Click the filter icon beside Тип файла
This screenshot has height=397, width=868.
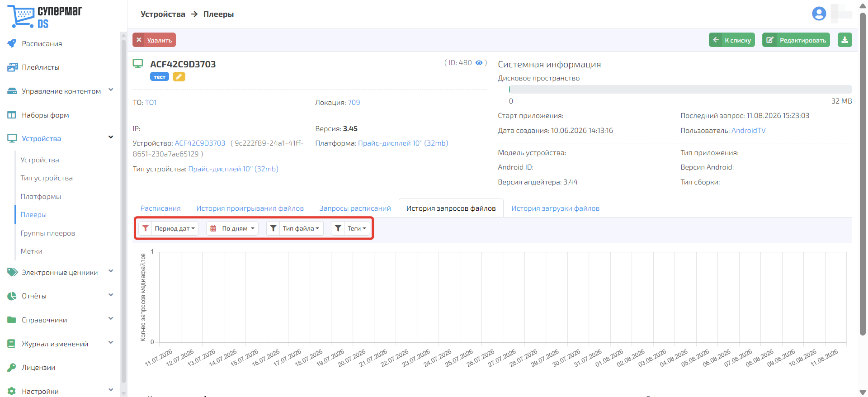pos(274,228)
